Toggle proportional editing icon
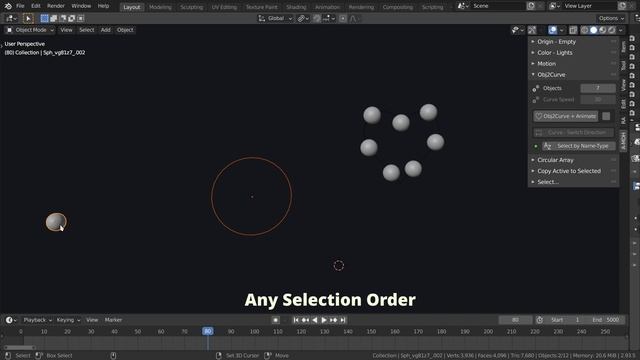Image resolution: width=640 pixels, height=360 pixels. point(342,18)
